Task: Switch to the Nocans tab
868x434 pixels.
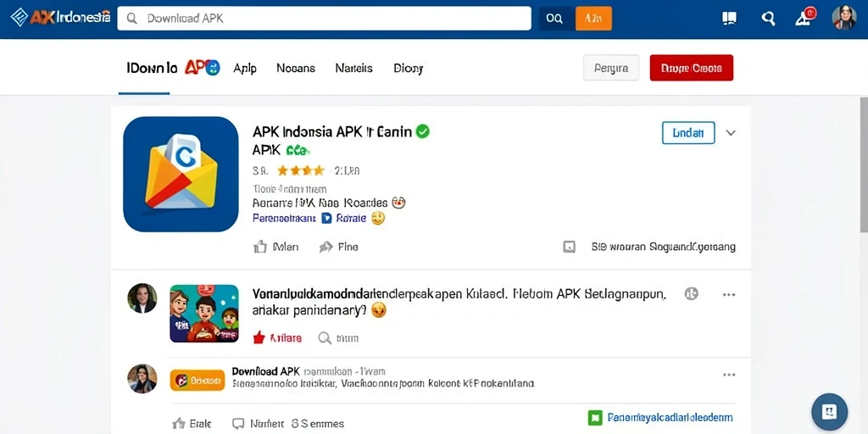Action: pyautogui.click(x=296, y=68)
